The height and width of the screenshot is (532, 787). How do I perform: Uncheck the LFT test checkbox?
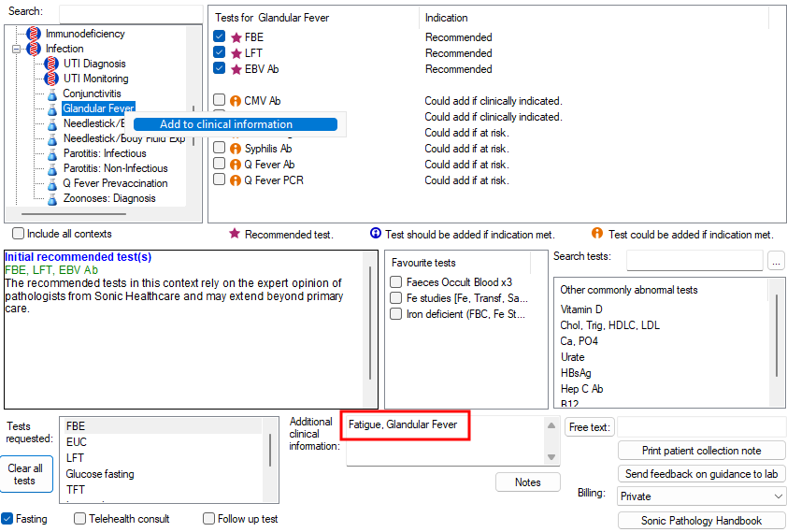coord(220,51)
